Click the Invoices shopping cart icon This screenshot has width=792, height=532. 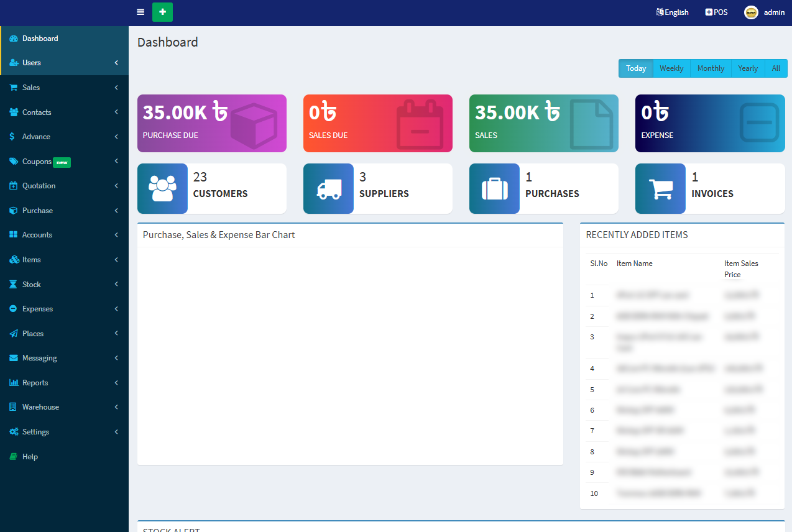point(660,188)
